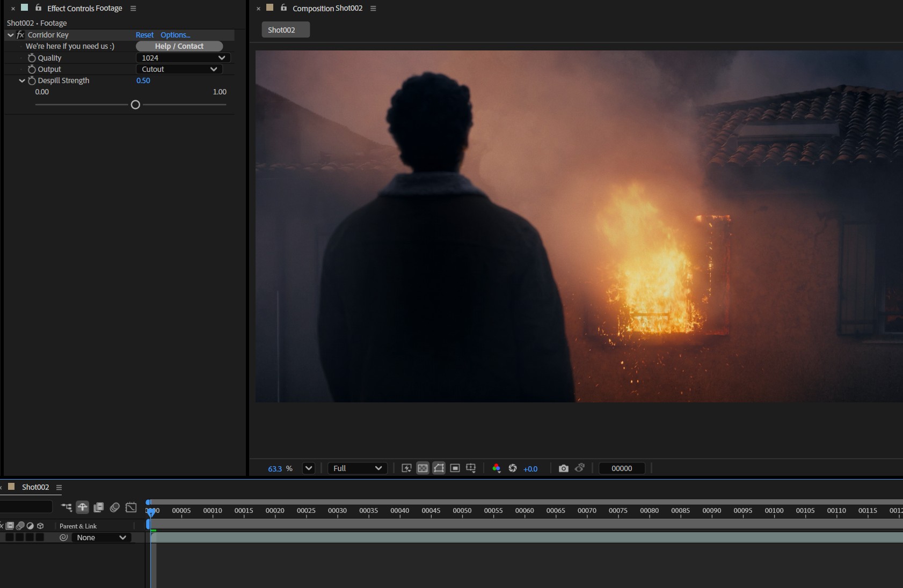The image size is (903, 588).
Task: Take a snapshot with the camera icon
Action: point(563,468)
